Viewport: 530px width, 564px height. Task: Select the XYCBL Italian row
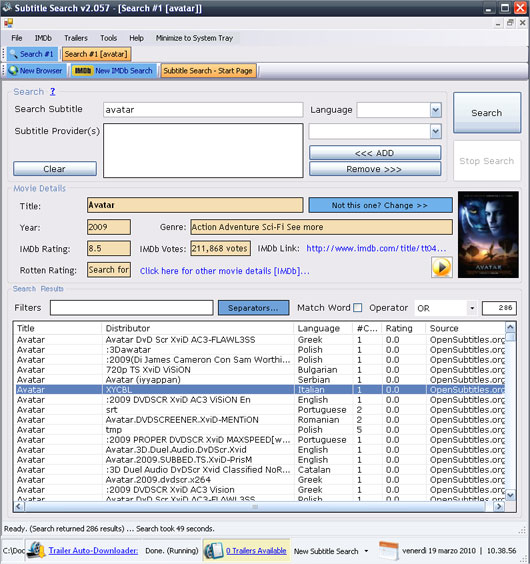click(261, 390)
